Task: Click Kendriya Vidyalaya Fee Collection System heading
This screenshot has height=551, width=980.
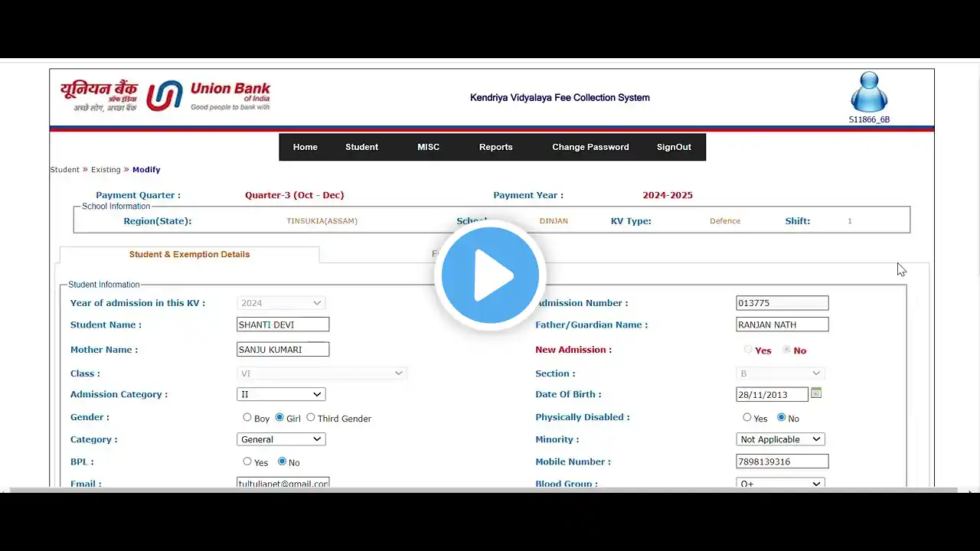Action: click(x=560, y=97)
